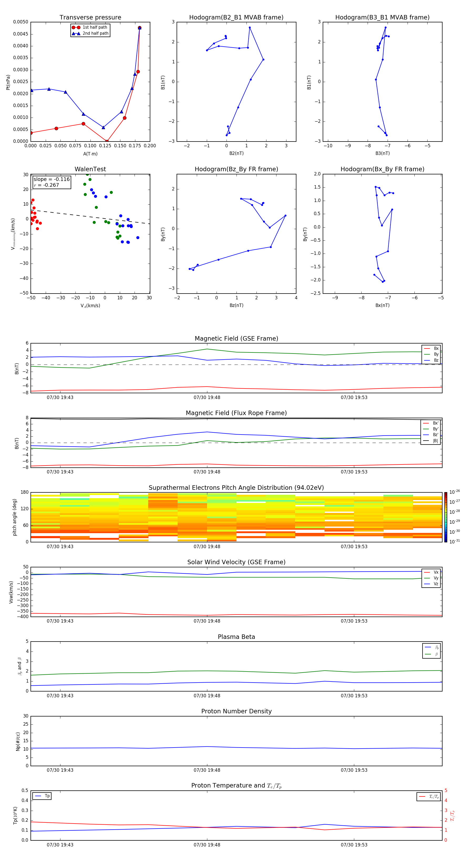Click the 'Te/Tp' legend box in temperature plot
The image size is (473, 868).
click(x=429, y=796)
